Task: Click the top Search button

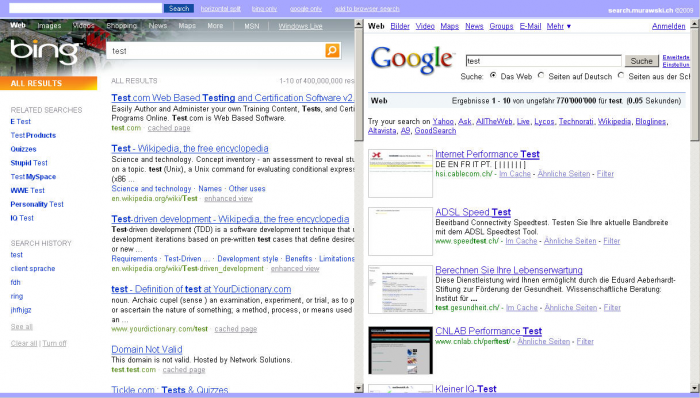Action: (x=179, y=8)
